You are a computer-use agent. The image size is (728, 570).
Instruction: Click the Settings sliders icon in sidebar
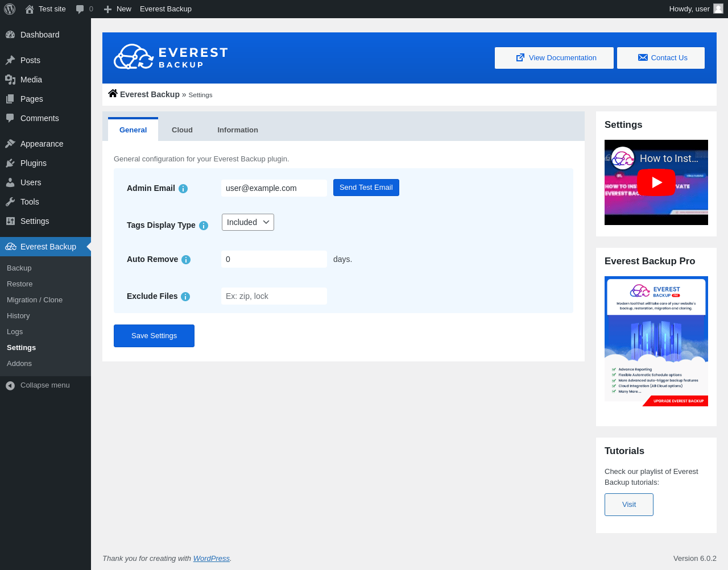click(10, 221)
